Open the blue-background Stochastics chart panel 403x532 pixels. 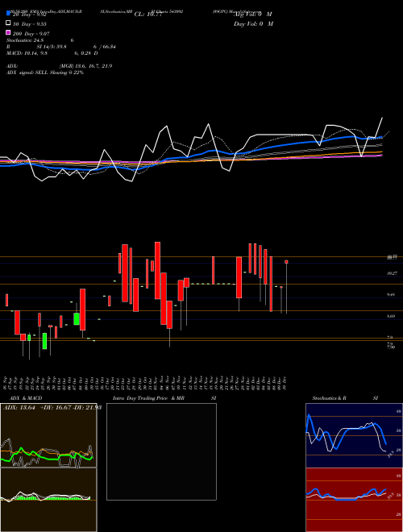tap(354, 435)
